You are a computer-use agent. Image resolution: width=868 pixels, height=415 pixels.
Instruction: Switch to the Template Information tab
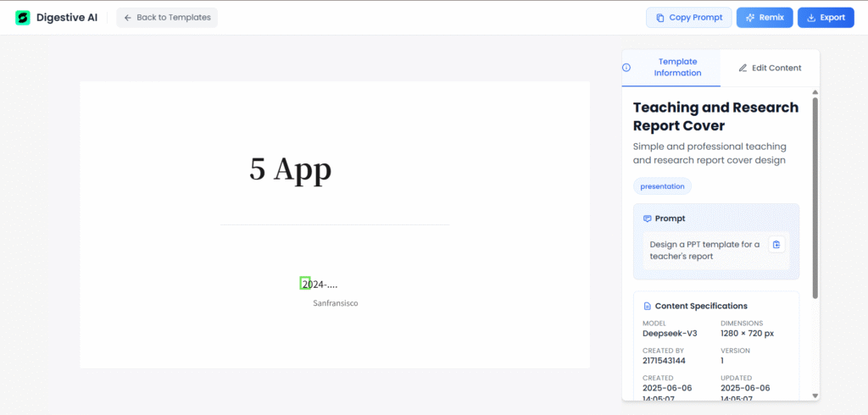(671, 68)
